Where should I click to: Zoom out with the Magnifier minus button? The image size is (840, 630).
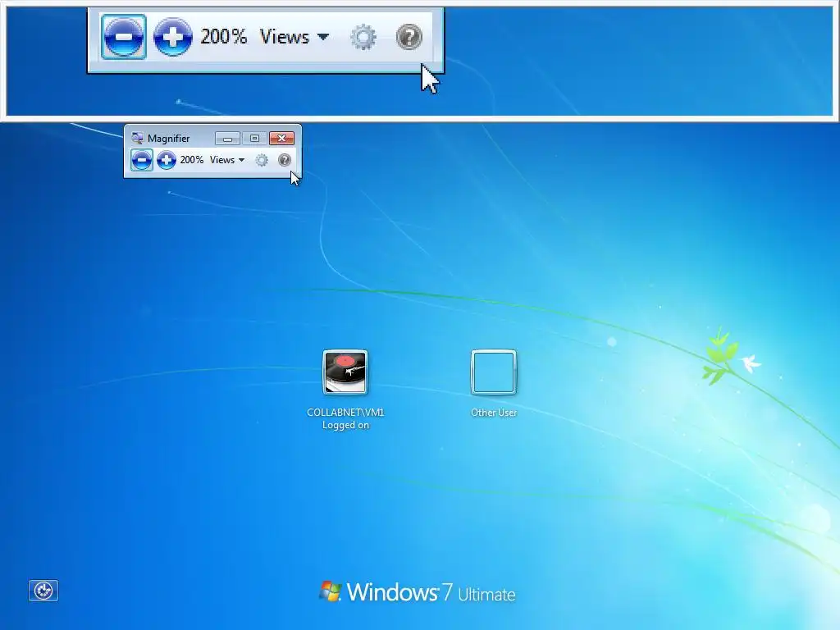pyautogui.click(x=142, y=160)
